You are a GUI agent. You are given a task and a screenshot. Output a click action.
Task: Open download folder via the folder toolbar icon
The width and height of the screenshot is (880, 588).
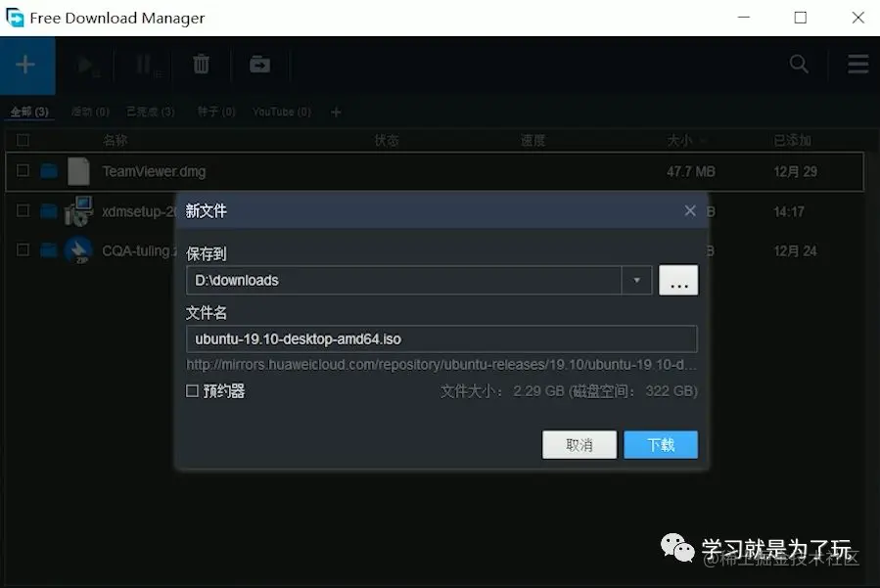pos(258,65)
